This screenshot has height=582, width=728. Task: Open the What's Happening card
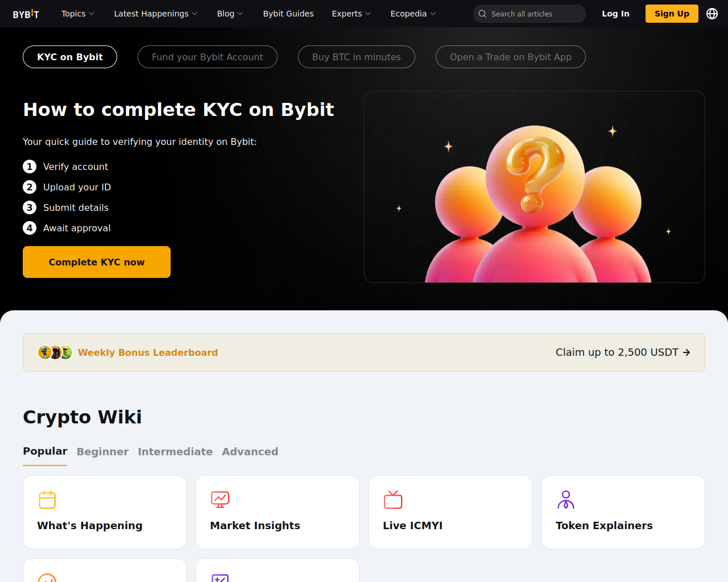pyautogui.click(x=105, y=512)
